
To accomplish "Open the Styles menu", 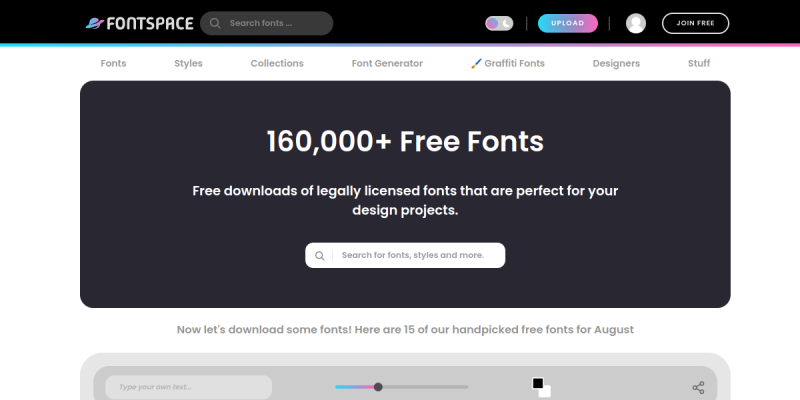I will [188, 63].
